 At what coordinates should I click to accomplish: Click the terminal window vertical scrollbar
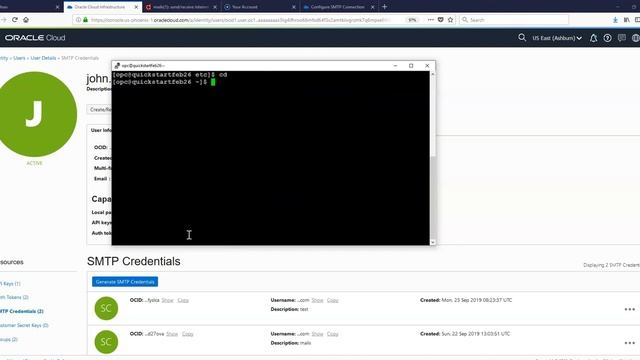coord(433,158)
